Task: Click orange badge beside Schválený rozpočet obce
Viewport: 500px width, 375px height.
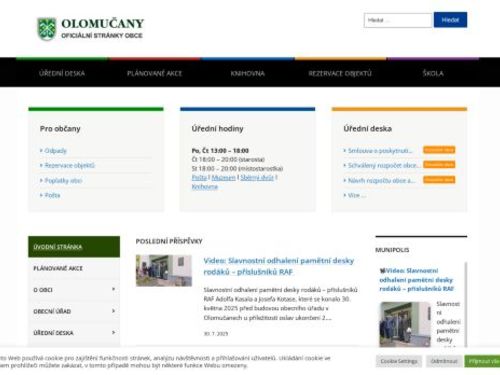Action: click(x=439, y=165)
